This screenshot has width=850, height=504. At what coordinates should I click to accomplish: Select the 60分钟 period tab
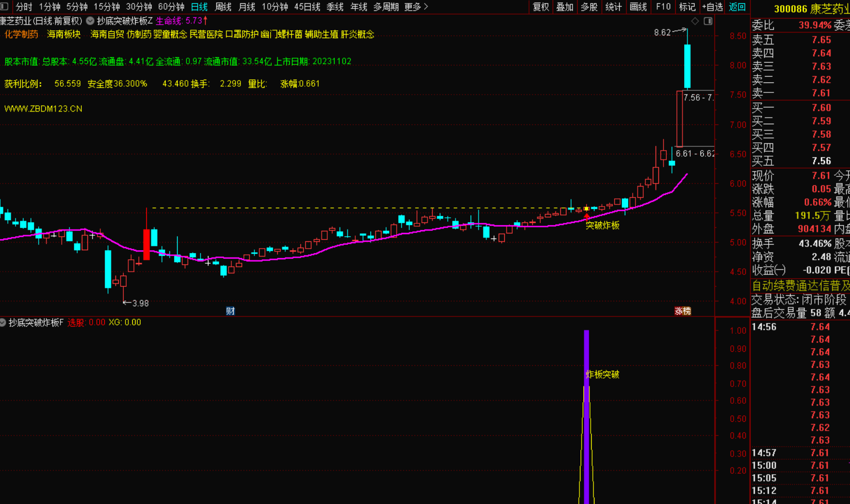[x=171, y=7]
